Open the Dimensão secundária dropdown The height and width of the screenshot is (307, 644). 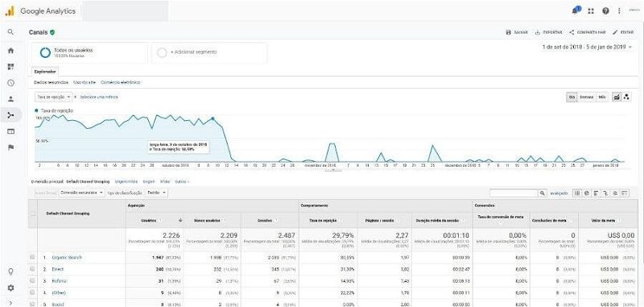(x=82, y=193)
